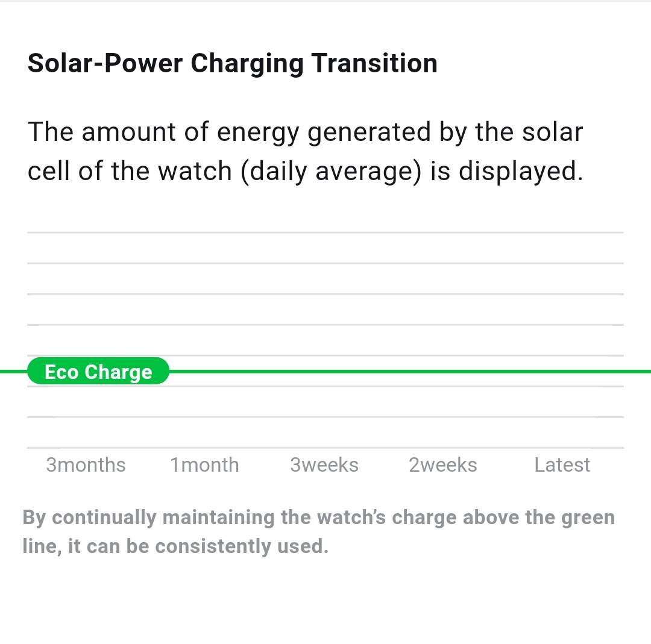Click chart column above the 3weeks label
This screenshot has height=644, width=651.
pos(324,340)
